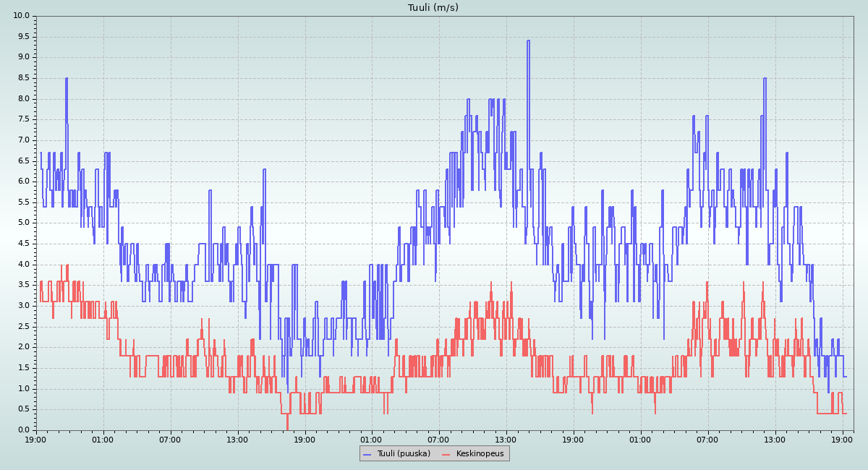Image resolution: width=868 pixels, height=470 pixels.
Task: Click the rightmost 19:00 time label
Action: pyautogui.click(x=842, y=439)
